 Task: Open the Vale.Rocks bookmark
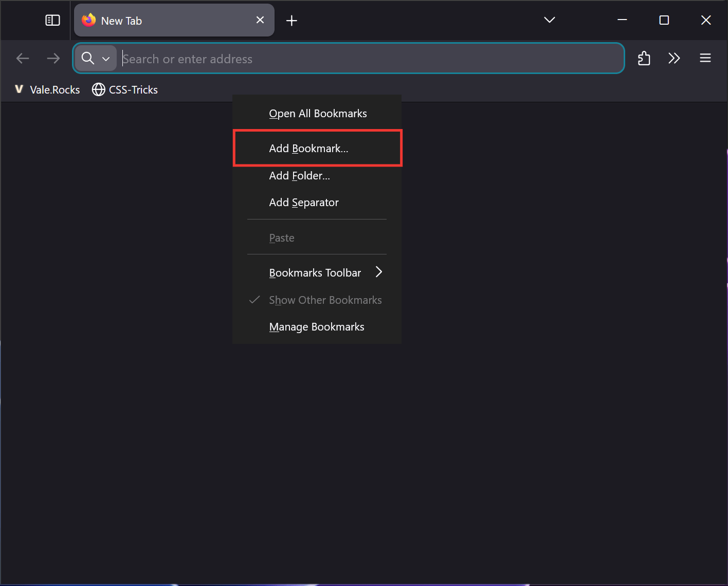[46, 89]
